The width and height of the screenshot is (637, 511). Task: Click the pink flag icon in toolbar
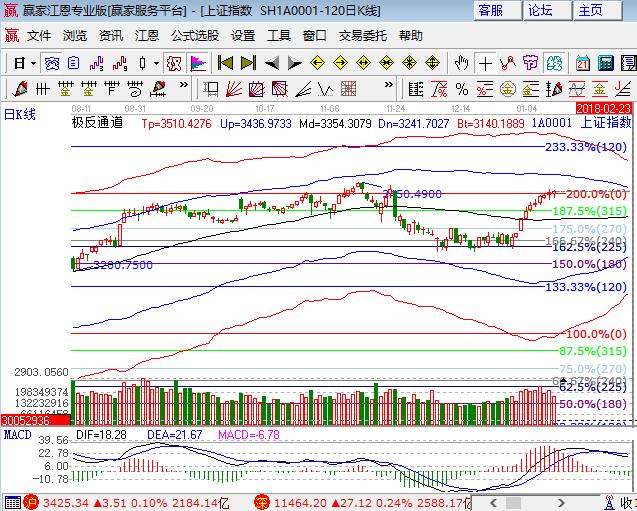198,63
